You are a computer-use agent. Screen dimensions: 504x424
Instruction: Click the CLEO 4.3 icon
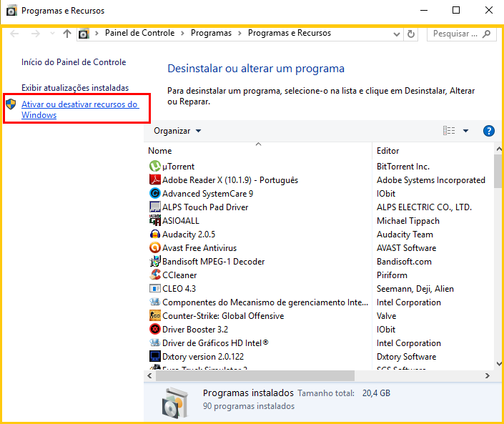click(x=155, y=288)
